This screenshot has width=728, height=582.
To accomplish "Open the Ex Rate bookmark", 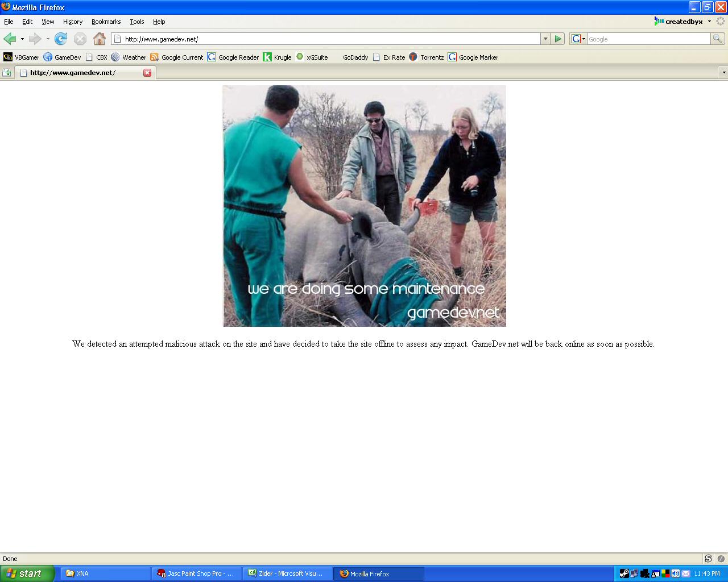I will (388, 57).
